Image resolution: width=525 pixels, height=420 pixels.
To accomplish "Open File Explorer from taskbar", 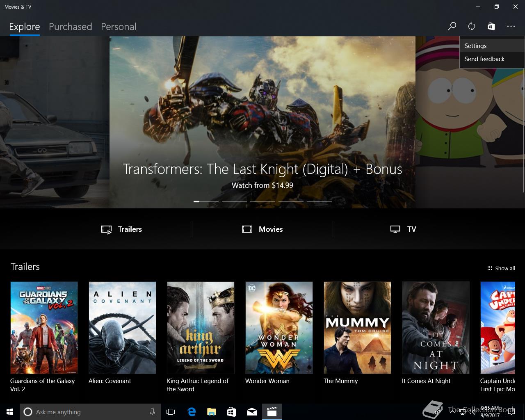I will tap(211, 412).
